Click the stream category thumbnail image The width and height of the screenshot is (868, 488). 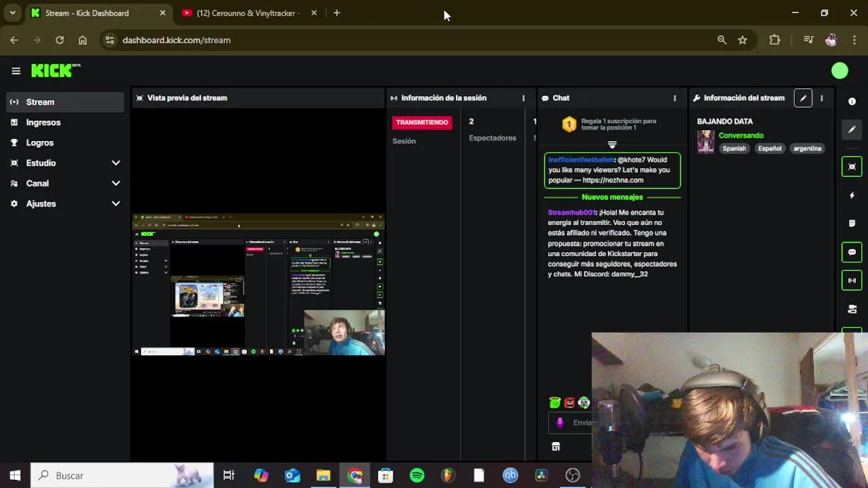tap(706, 142)
